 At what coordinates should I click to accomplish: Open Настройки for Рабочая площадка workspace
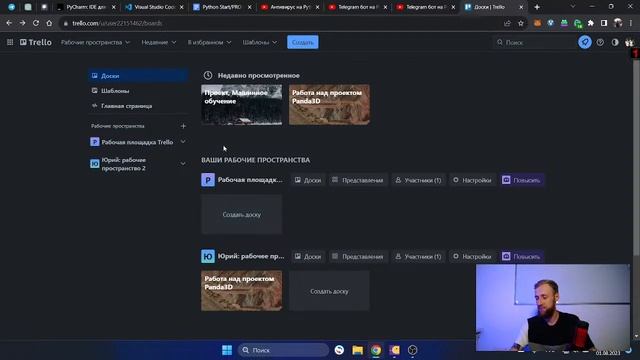[473, 180]
